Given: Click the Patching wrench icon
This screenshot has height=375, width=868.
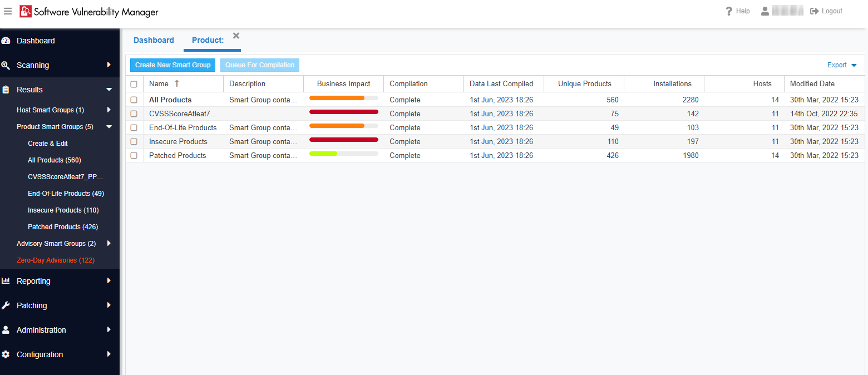Looking at the screenshot, I should click(x=6, y=305).
